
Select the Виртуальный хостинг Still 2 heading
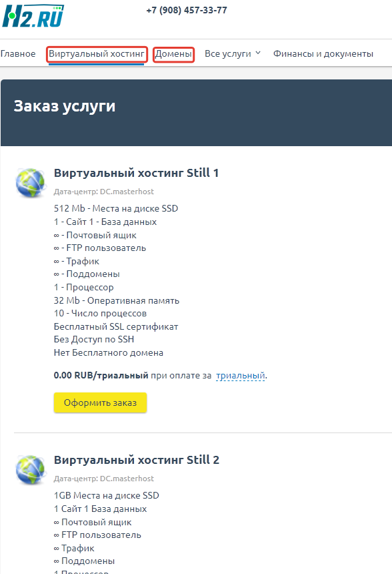(137, 460)
